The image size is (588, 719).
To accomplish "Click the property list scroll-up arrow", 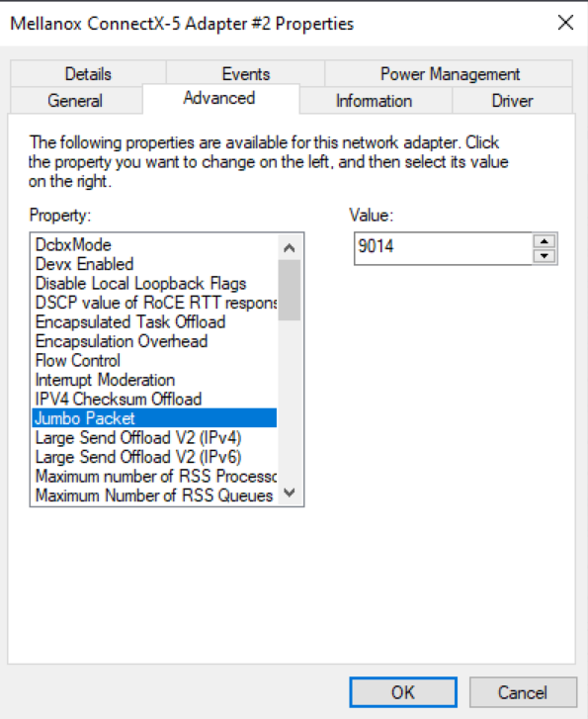I will [x=290, y=248].
